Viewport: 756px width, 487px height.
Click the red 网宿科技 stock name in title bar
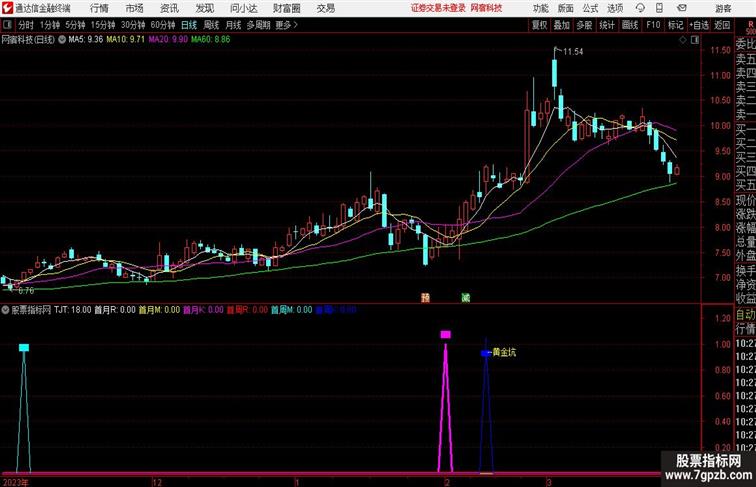486,8
